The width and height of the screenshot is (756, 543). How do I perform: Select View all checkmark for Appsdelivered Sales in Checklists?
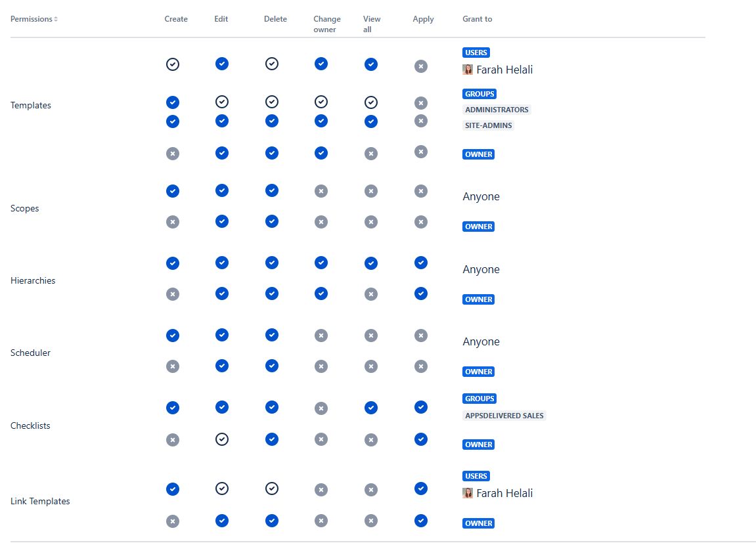click(x=371, y=408)
